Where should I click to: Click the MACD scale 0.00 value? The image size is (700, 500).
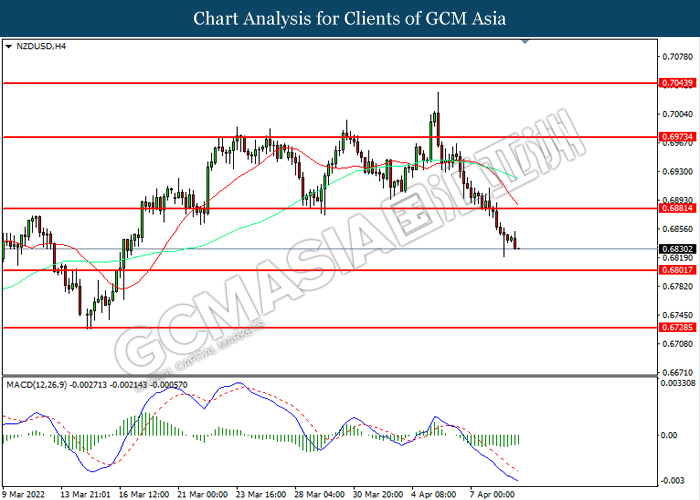tap(669, 435)
